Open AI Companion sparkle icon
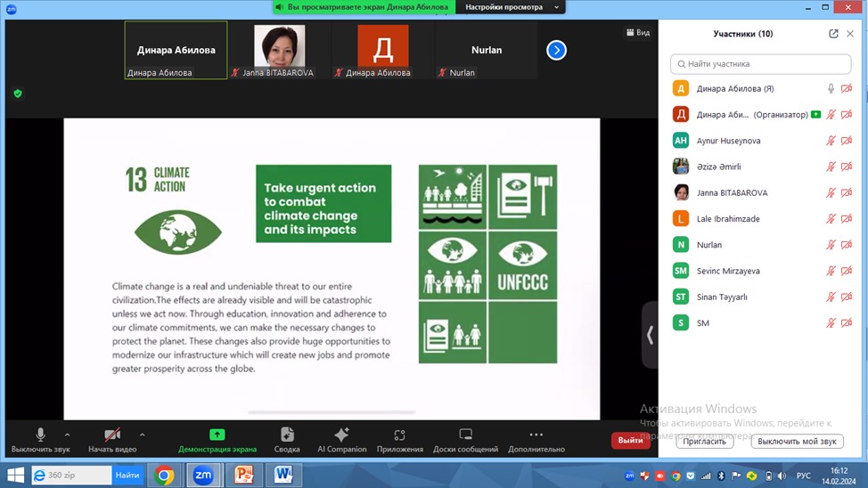 (341, 435)
